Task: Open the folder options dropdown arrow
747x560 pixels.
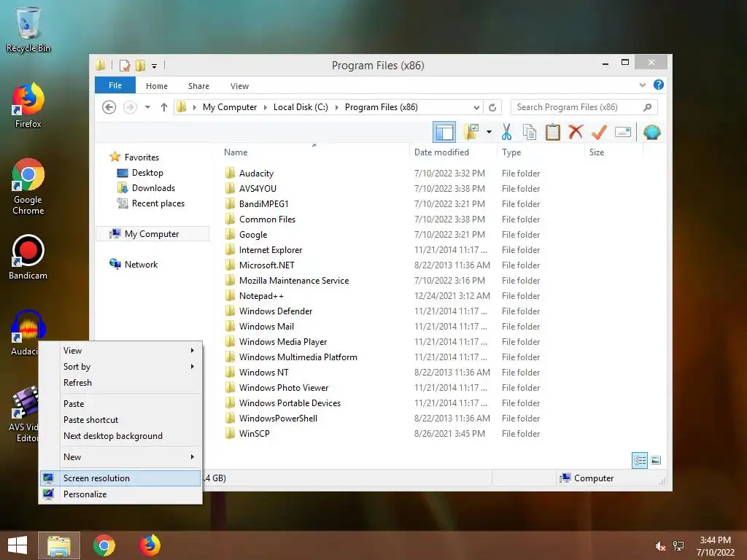Action: [x=489, y=132]
